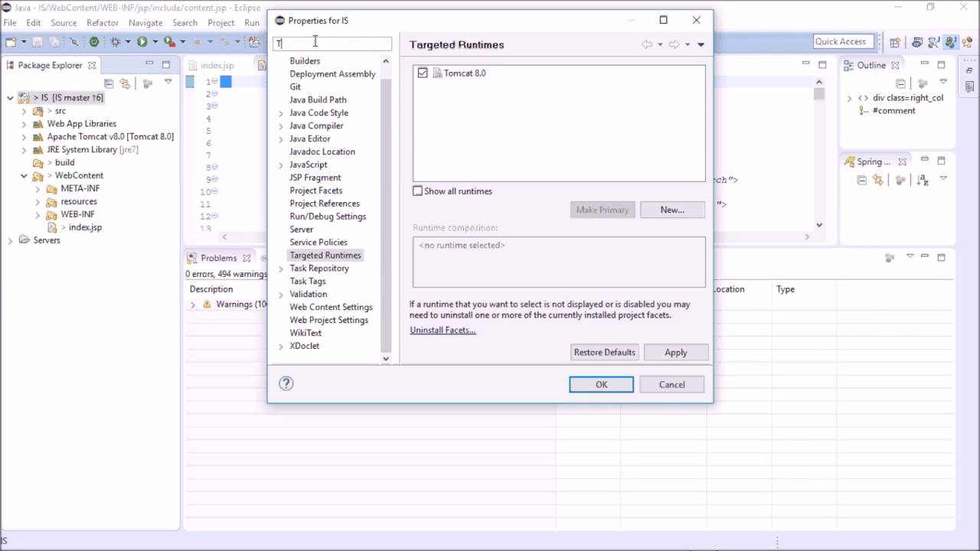Collapse the WebContent folder
The height and width of the screenshot is (551, 980).
tap(24, 176)
